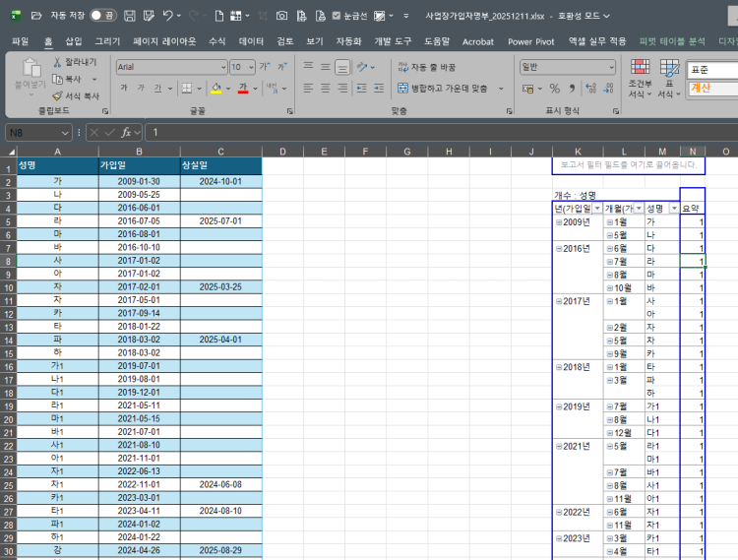Image resolution: width=738 pixels, height=560 pixels.
Task: Open the 성명 pivot filter dropdown
Action: coord(674,208)
